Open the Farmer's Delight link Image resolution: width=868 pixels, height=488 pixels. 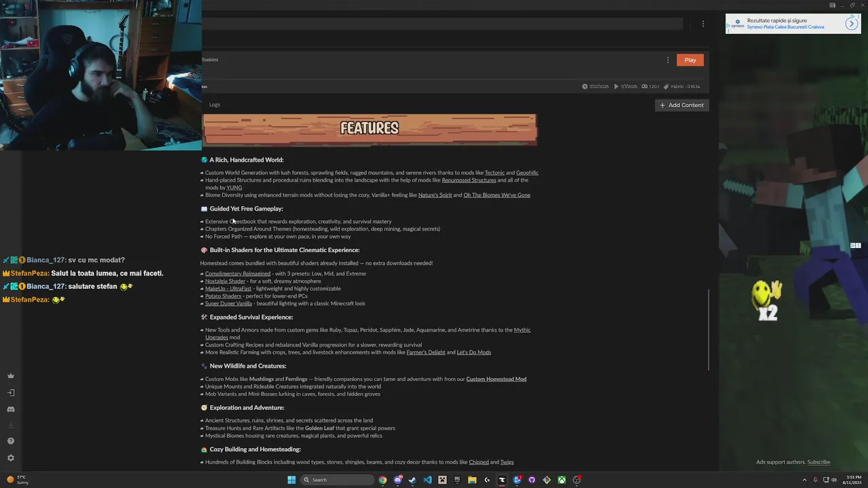(x=426, y=352)
